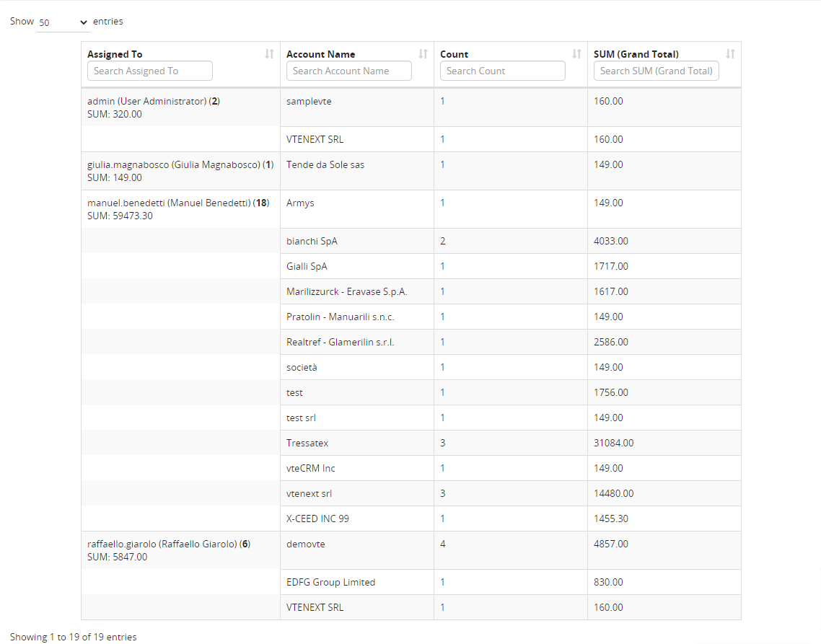Select the Account Name column header
The height and width of the screenshot is (644, 821).
[320, 55]
